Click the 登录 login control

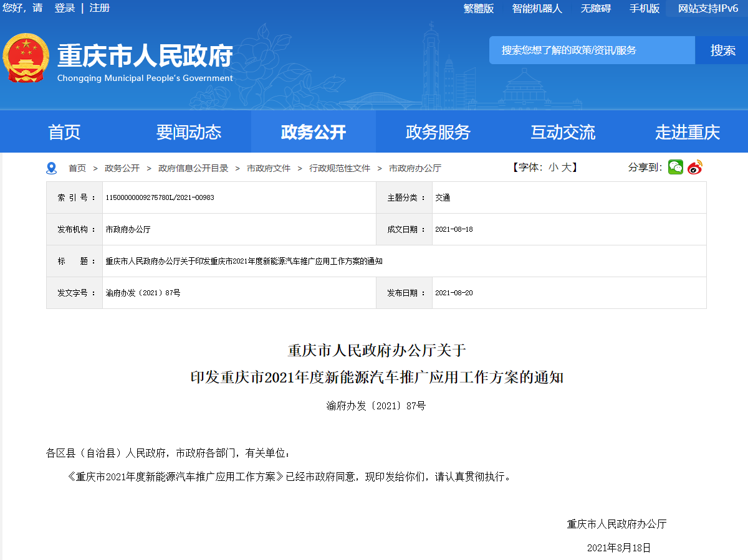(63, 9)
